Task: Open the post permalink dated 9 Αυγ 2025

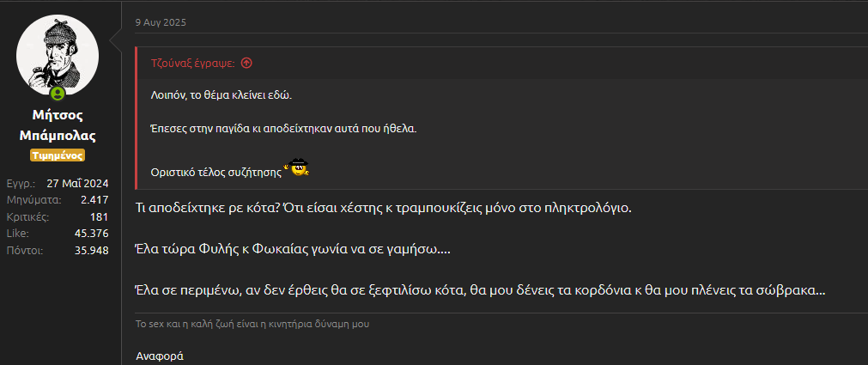Action: pyautogui.click(x=161, y=21)
